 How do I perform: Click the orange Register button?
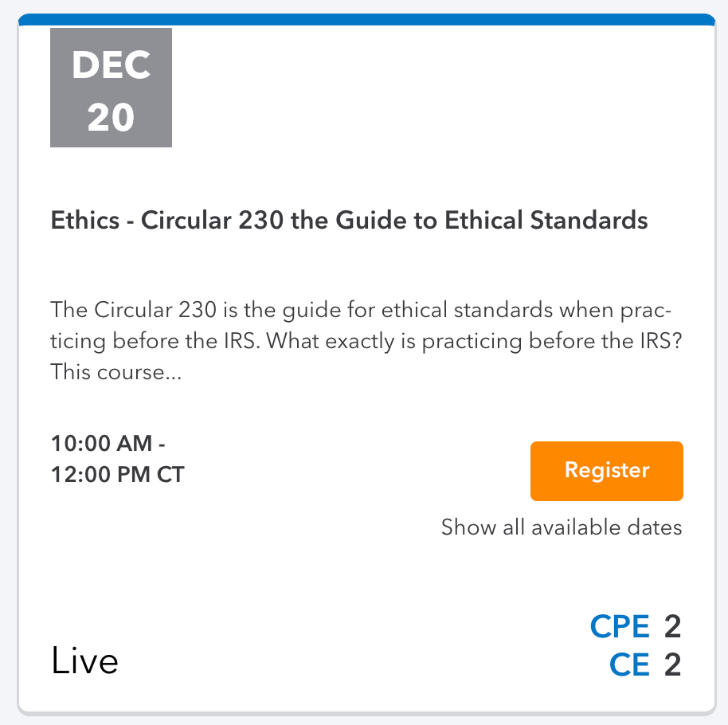(606, 471)
